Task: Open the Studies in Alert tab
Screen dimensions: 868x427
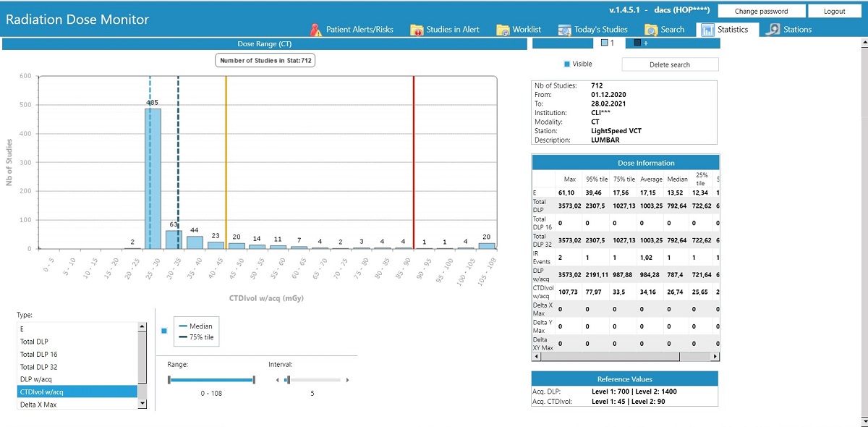Action: 445,30
